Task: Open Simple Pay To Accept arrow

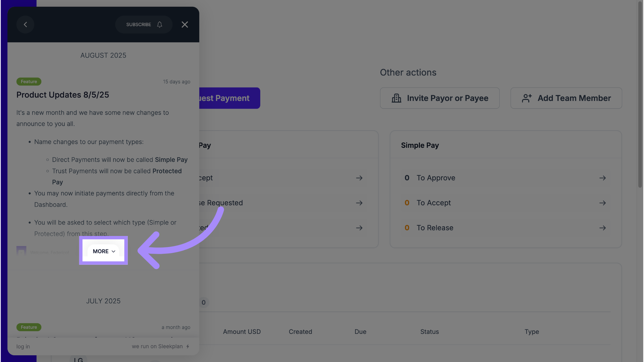Action: [602, 203]
